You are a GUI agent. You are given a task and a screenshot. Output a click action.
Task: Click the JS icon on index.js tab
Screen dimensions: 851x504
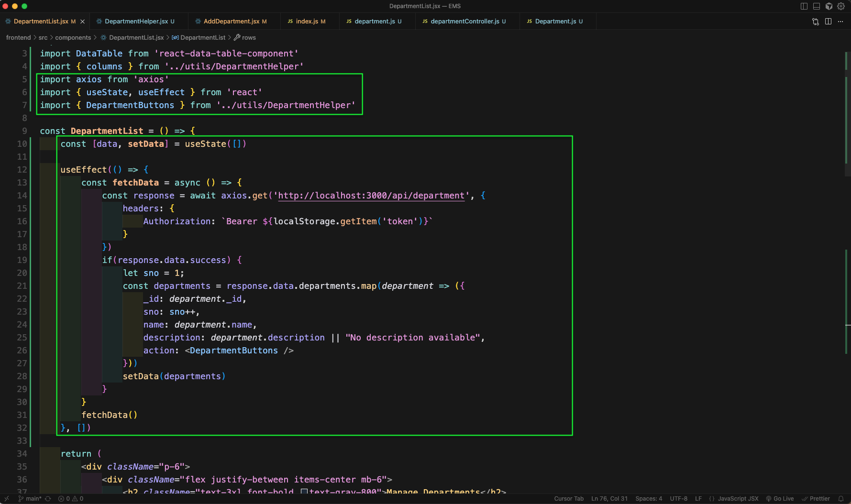point(290,22)
